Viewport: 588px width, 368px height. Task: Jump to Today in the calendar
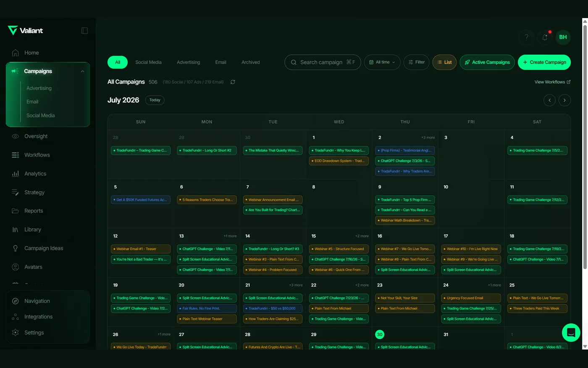(x=155, y=100)
